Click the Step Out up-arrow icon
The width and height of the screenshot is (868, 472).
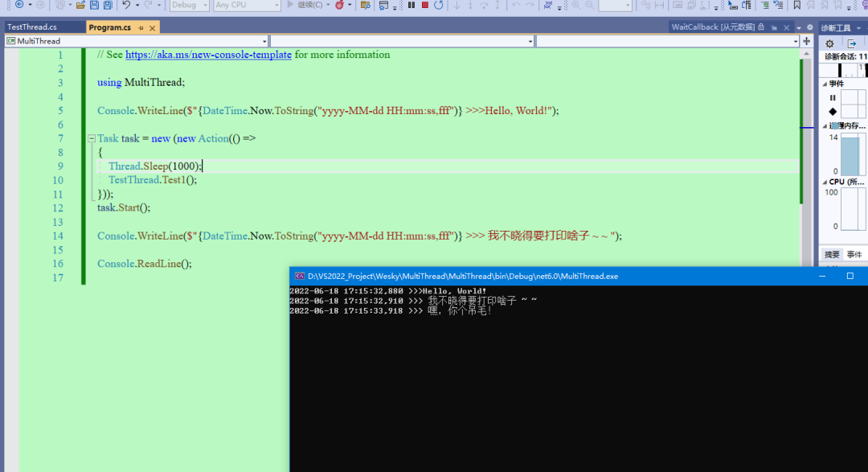click(497, 5)
